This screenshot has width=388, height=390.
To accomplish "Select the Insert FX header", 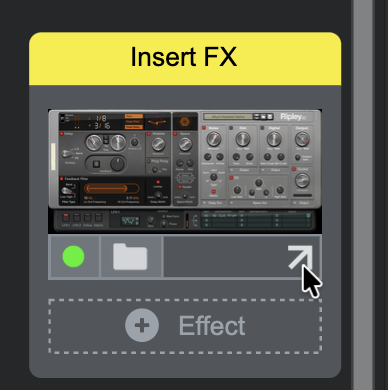I will (x=185, y=59).
